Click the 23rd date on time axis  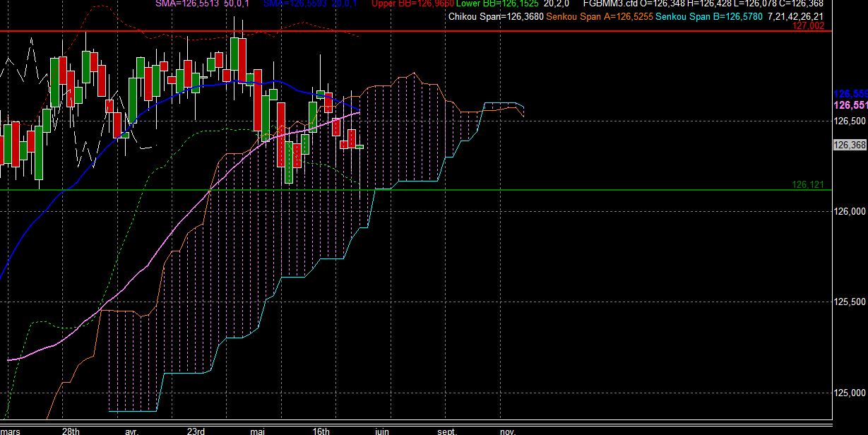click(196, 431)
